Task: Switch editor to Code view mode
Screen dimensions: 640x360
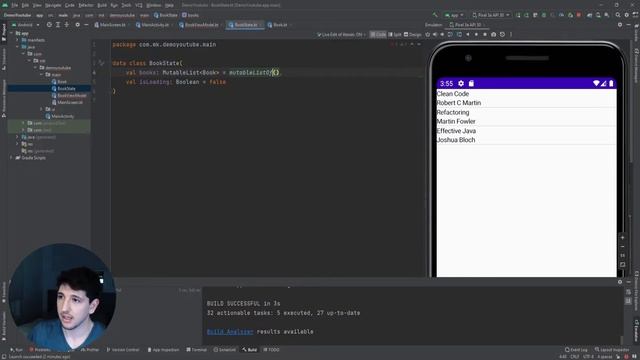Action: pyautogui.click(x=378, y=35)
